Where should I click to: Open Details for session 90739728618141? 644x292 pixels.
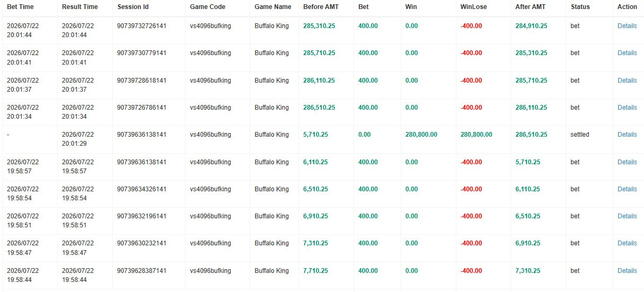(x=627, y=81)
